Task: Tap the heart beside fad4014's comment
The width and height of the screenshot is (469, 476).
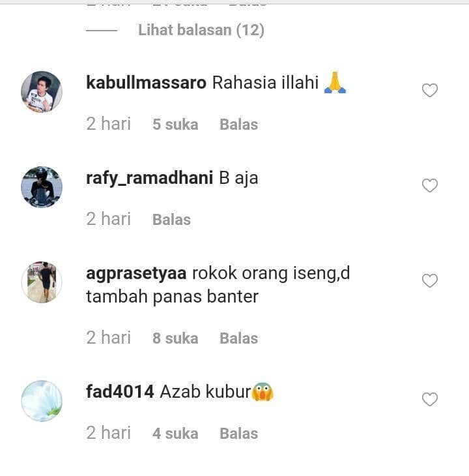Action: coord(429,399)
